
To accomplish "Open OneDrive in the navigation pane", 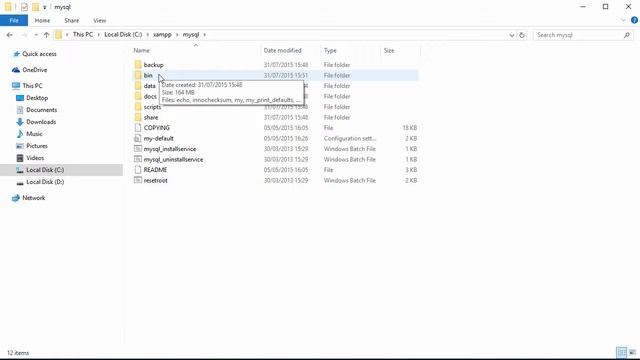I will point(35,70).
